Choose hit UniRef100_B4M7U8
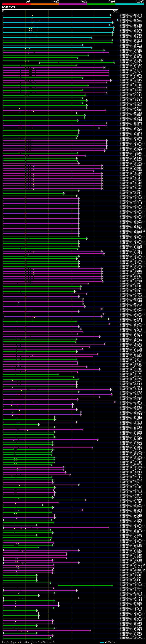The image size is (146, 644). tap(131, 110)
